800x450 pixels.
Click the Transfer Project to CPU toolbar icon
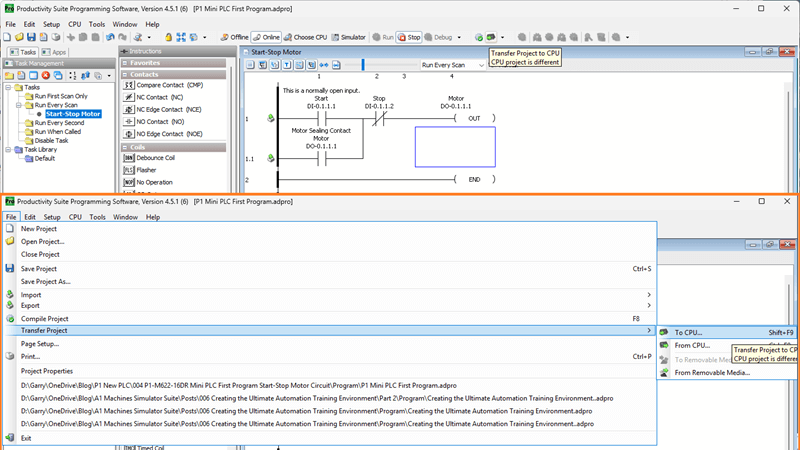(x=491, y=37)
